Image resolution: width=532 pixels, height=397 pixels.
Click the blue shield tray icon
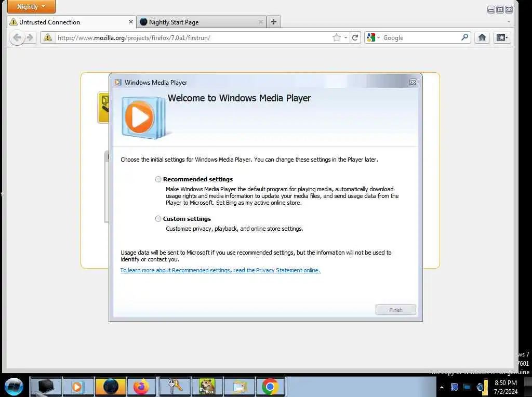(x=454, y=387)
